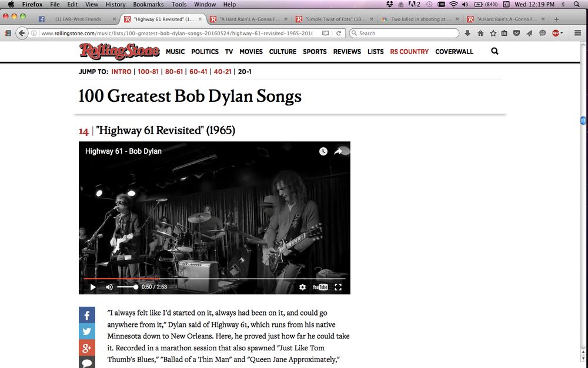Open the POLITICS section
The image size is (588, 368).
coord(205,51)
